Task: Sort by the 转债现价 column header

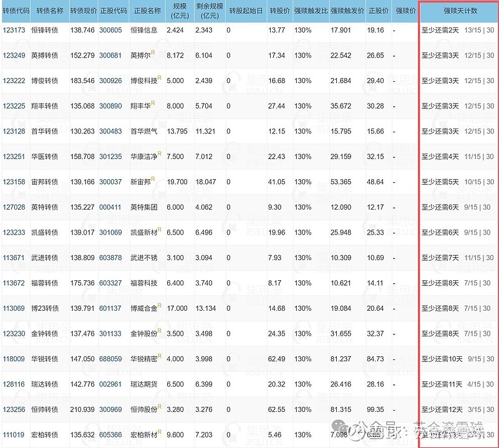Action: coord(84,11)
